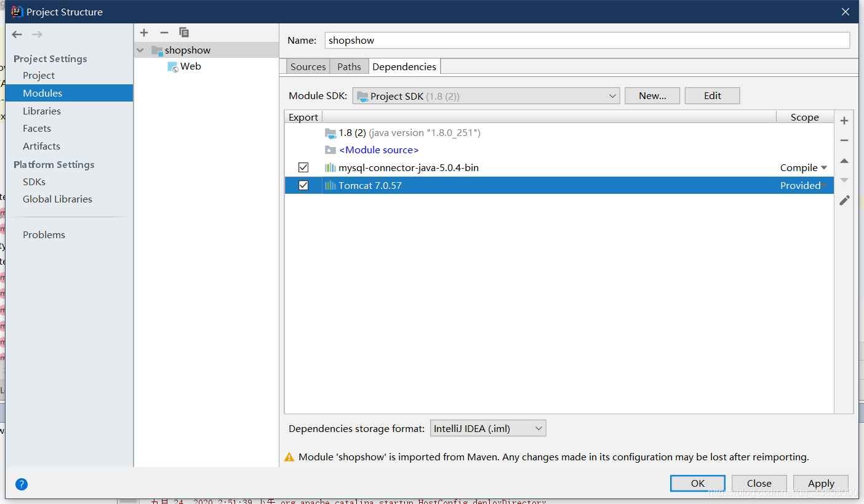Screen dimensions: 864x504
Task: Click the Web facet icon
Action: click(173, 66)
